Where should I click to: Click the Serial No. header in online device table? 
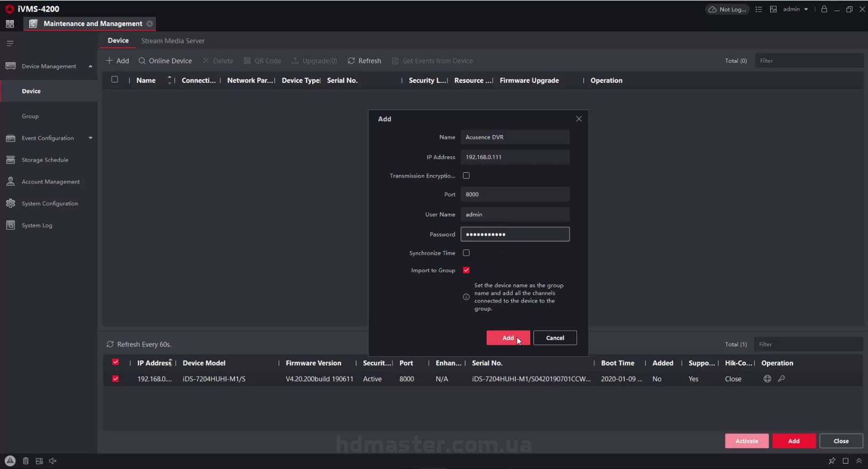(487, 363)
